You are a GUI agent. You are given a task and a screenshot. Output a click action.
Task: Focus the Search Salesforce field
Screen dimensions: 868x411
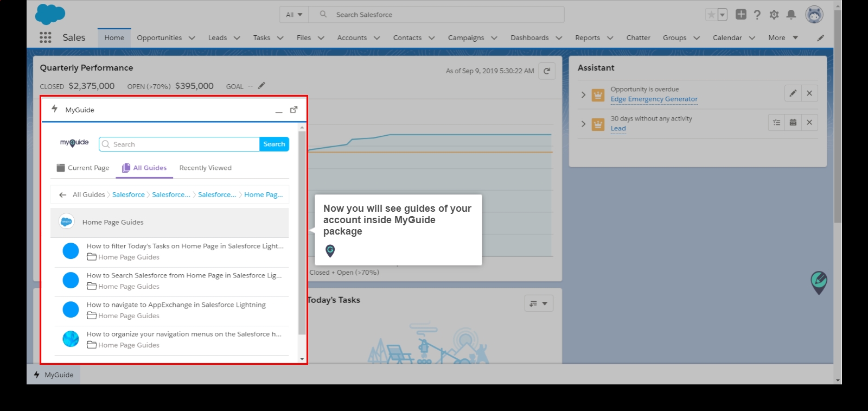436,15
